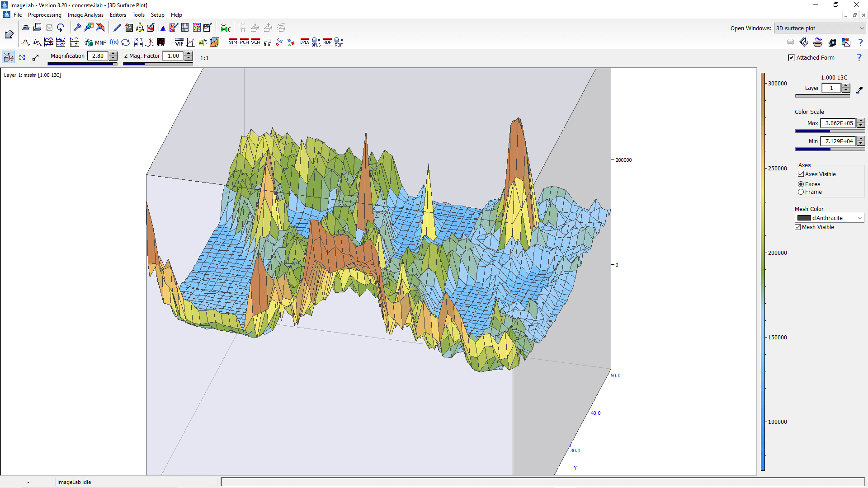This screenshot has width=868, height=488.
Task: Open help for the attached form
Action: [859, 57]
